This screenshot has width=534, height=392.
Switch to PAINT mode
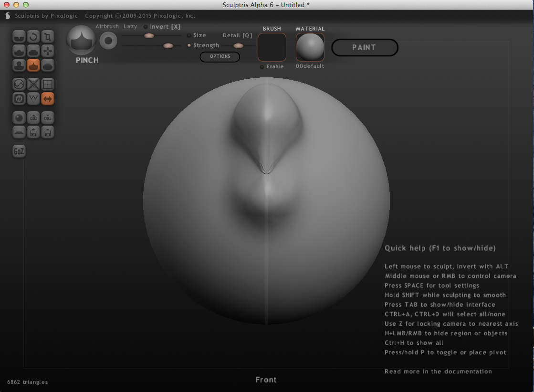point(365,47)
